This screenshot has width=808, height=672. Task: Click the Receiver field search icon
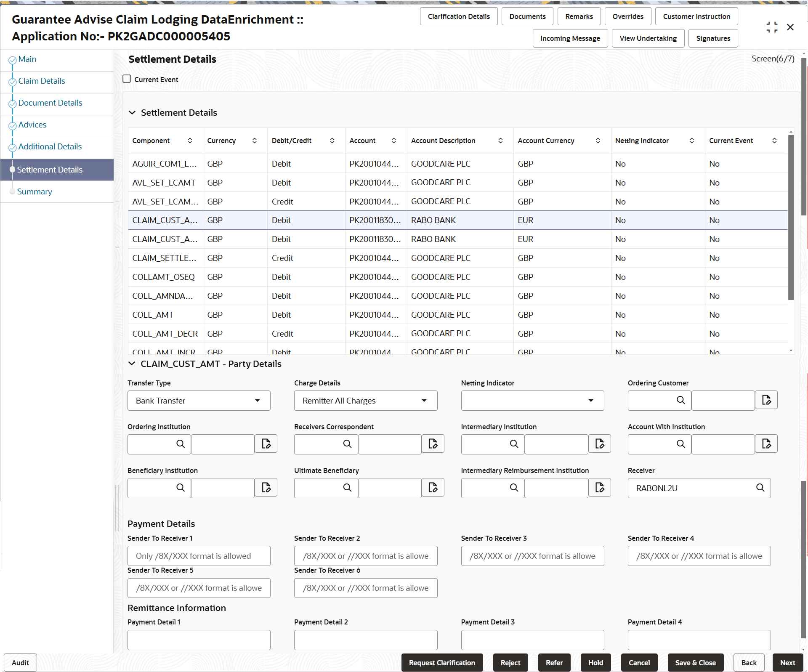coord(760,488)
